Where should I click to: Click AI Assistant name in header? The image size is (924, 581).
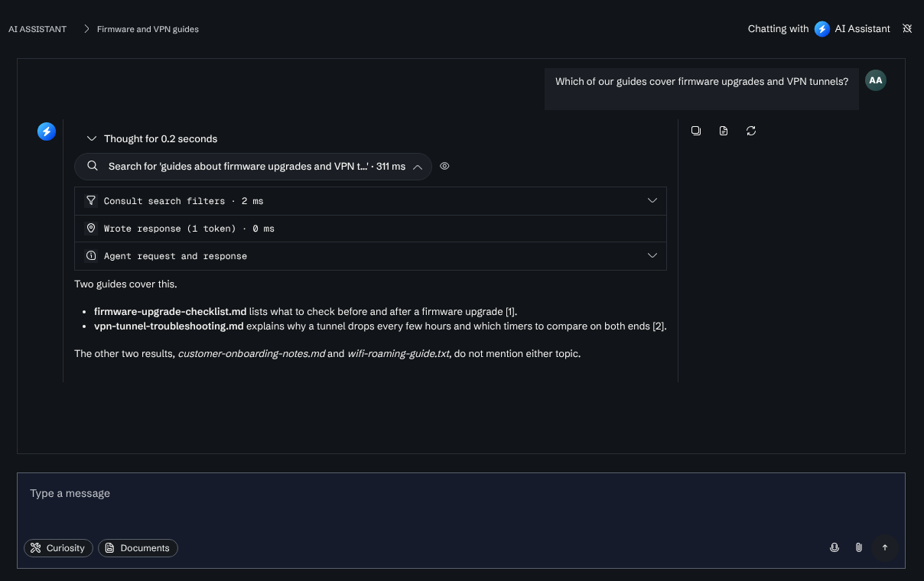862,29
